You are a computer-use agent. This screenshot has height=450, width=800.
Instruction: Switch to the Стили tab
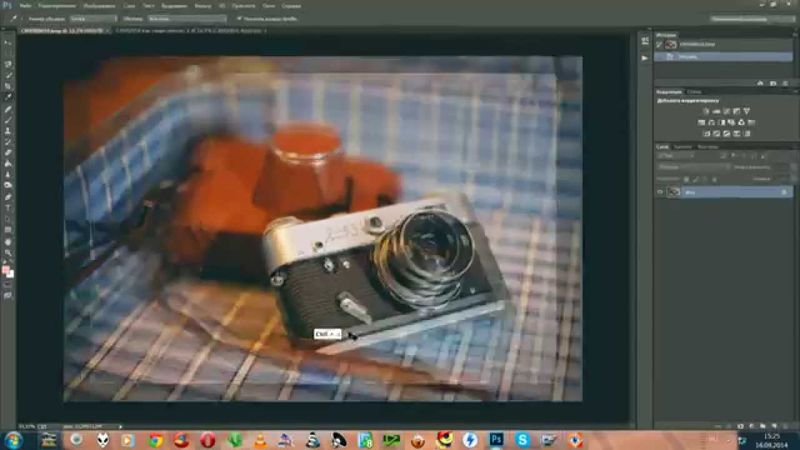[694, 92]
